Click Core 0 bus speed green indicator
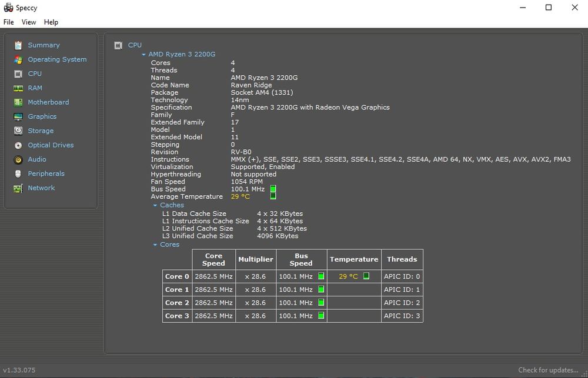Image resolution: width=588 pixels, height=378 pixels. [321, 276]
